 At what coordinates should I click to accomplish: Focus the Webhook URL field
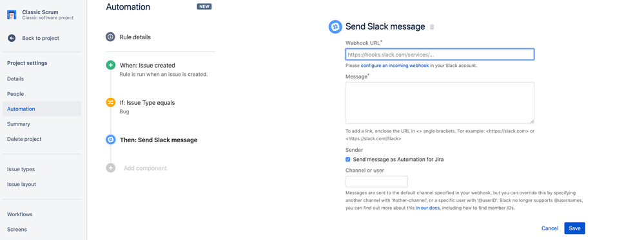[440, 55]
